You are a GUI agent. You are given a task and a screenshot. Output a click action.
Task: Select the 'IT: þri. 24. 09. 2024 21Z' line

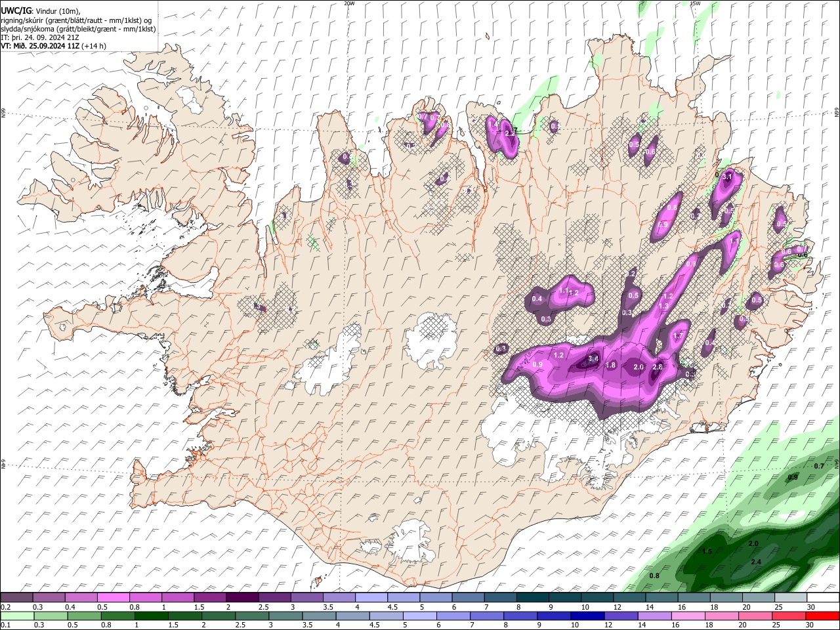tap(41, 37)
